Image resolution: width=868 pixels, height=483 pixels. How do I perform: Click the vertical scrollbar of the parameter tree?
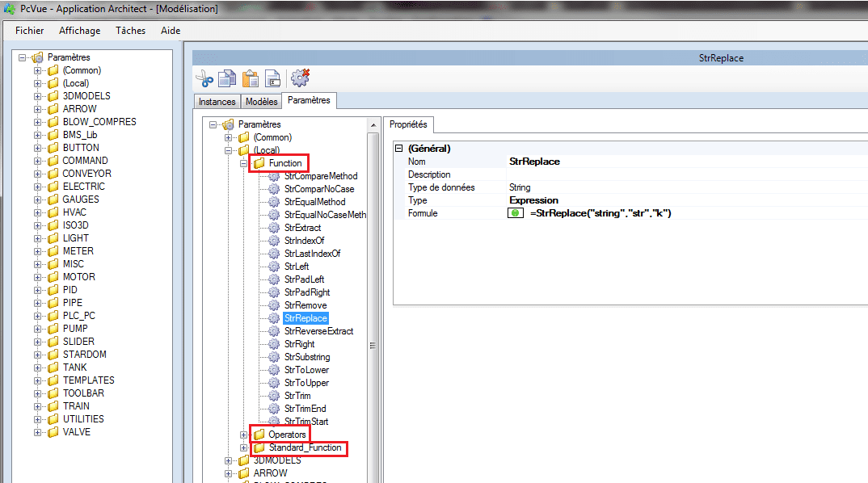pos(373,343)
